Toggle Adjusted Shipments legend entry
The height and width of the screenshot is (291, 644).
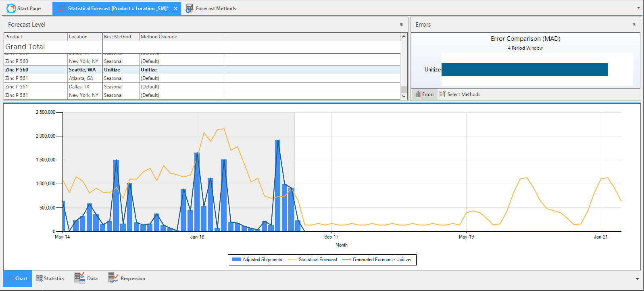coord(257,260)
